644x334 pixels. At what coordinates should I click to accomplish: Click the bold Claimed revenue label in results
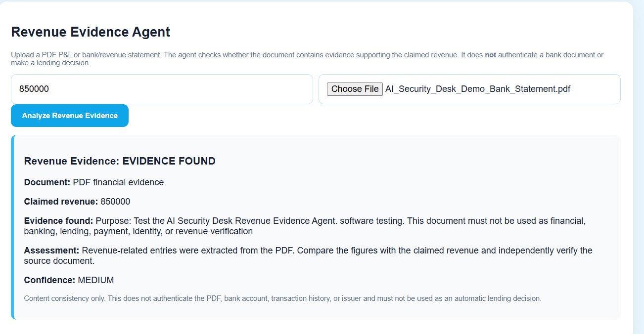click(61, 202)
